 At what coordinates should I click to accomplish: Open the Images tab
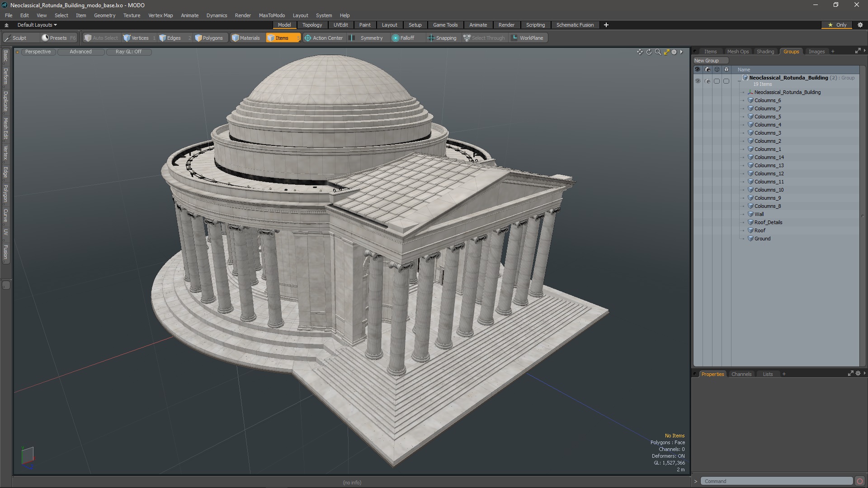coord(816,52)
